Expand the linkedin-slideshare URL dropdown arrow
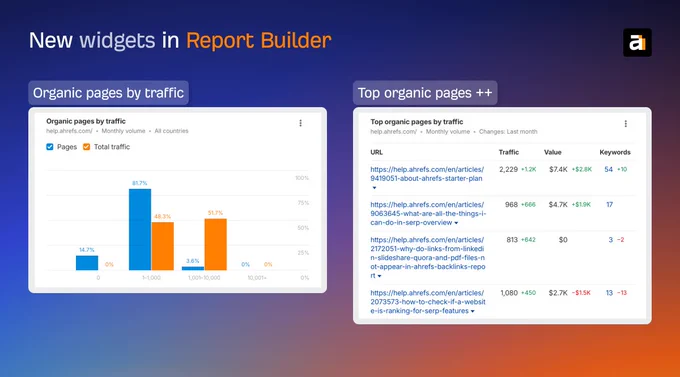Image resolution: width=680 pixels, height=377 pixels. pos(379,276)
